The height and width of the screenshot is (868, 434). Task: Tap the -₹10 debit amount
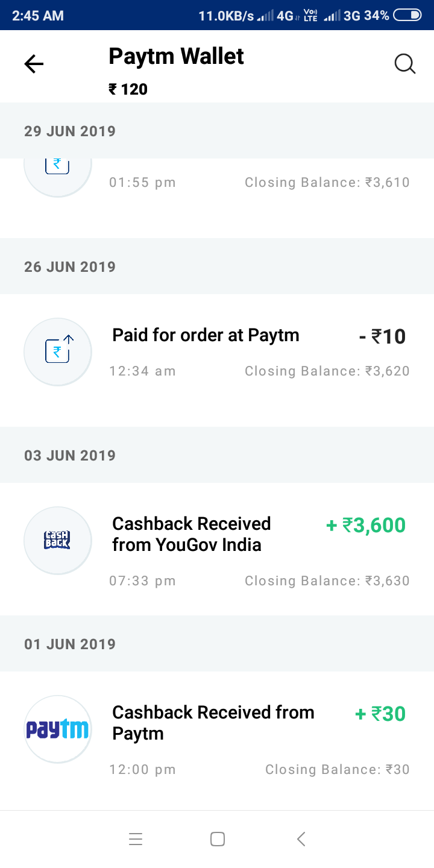pos(382,336)
